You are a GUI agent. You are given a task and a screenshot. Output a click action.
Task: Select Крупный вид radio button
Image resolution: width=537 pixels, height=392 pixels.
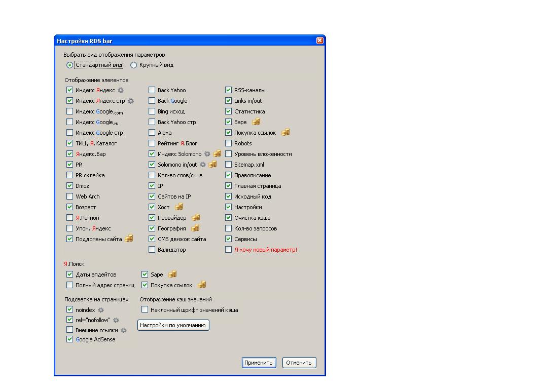[x=133, y=65]
